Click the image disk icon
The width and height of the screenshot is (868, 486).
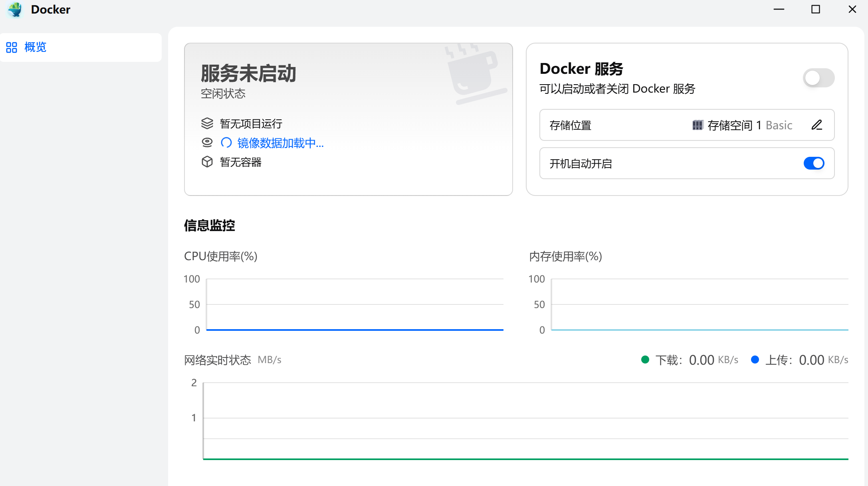pos(207,142)
